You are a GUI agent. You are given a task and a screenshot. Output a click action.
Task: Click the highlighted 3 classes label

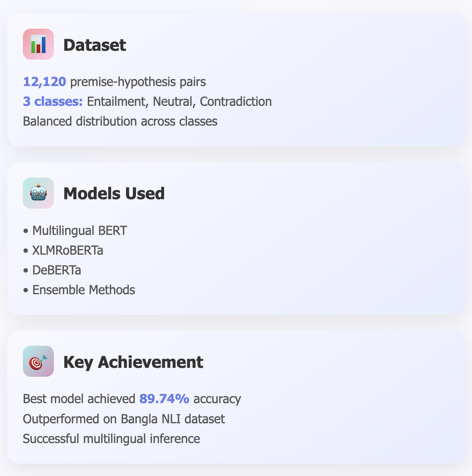53,102
